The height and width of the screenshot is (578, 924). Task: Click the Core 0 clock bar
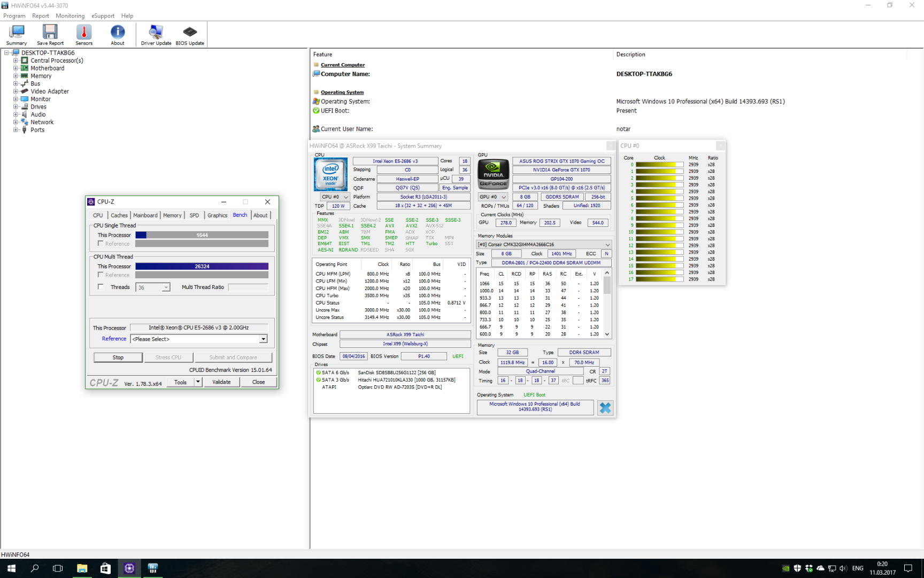[659, 165]
